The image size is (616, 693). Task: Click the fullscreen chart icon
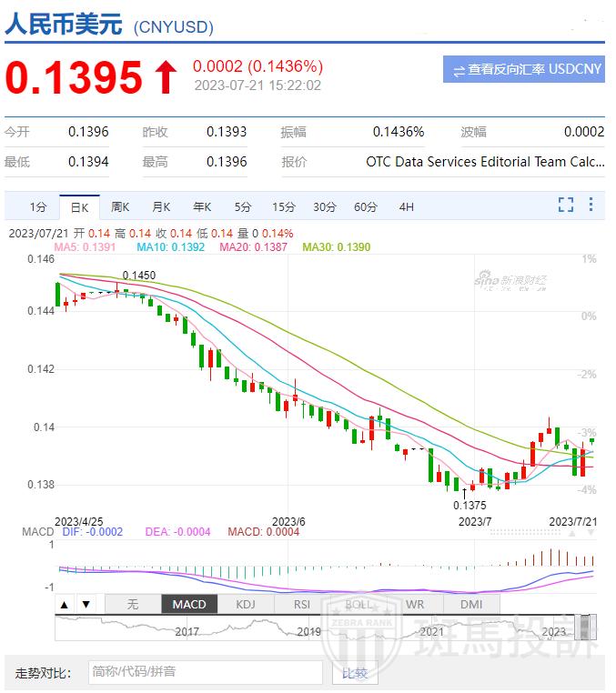565,206
